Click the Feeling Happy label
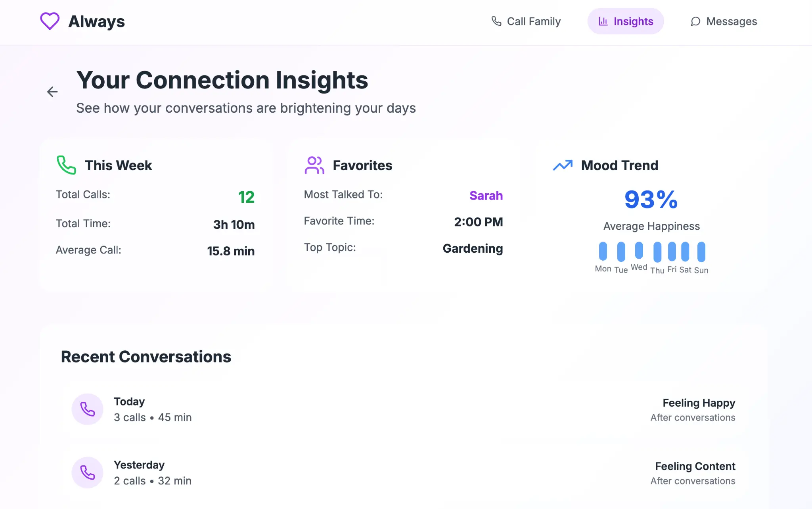The width and height of the screenshot is (812, 509). [x=699, y=403]
